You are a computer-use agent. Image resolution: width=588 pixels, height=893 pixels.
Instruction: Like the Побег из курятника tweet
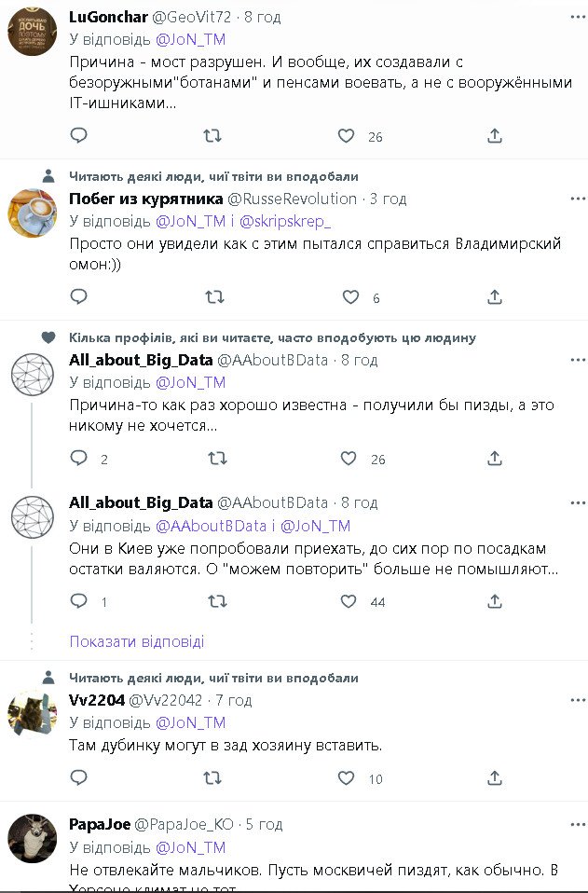(x=350, y=297)
